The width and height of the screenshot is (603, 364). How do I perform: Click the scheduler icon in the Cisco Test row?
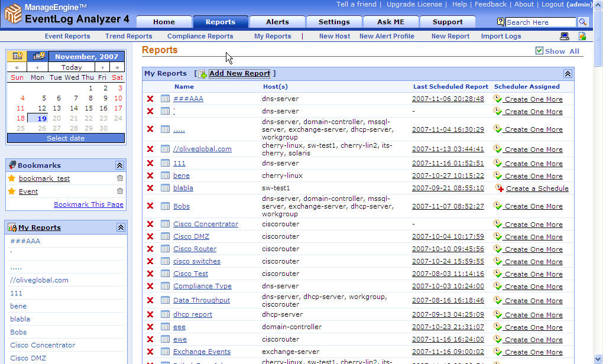pos(498,273)
